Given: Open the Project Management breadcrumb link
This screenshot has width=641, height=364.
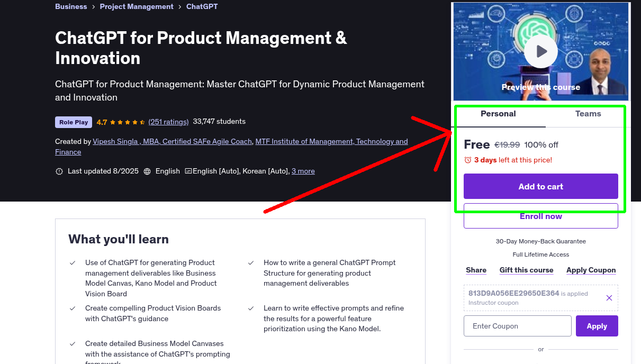Looking at the screenshot, I should click(x=137, y=7).
